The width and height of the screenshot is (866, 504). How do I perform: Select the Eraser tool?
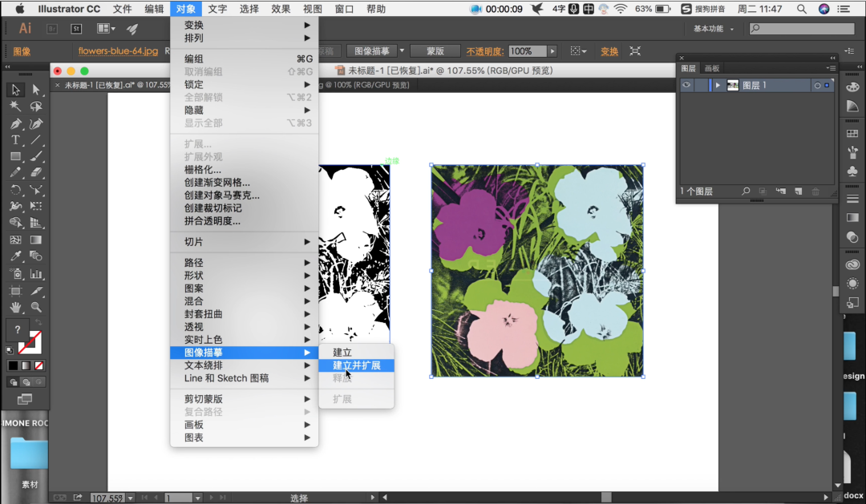coord(36,173)
